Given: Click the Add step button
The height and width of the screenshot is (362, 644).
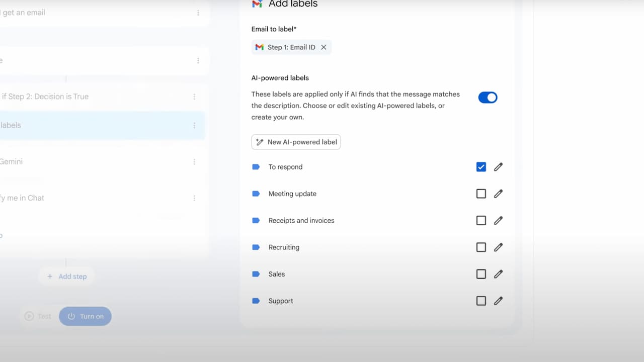Looking at the screenshot, I should pyautogui.click(x=66, y=276).
